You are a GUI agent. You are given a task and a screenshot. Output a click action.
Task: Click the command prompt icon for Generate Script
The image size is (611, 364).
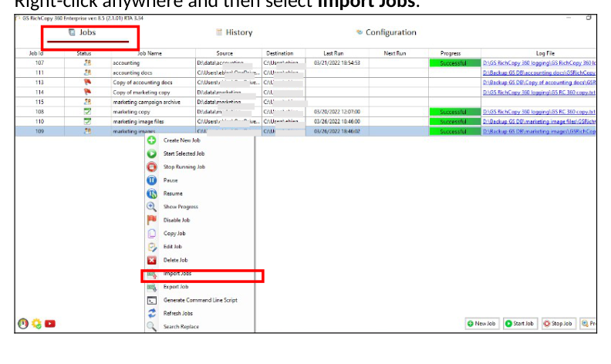pyautogui.click(x=151, y=301)
